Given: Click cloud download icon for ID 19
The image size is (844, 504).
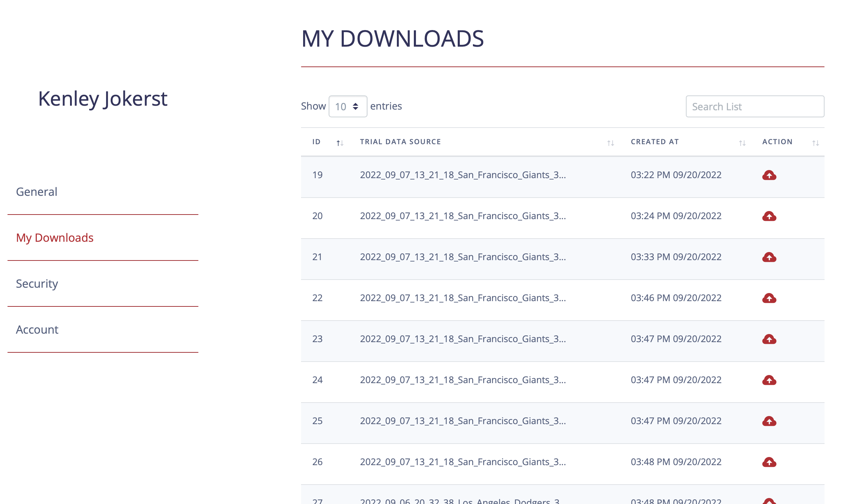Looking at the screenshot, I should pos(769,175).
